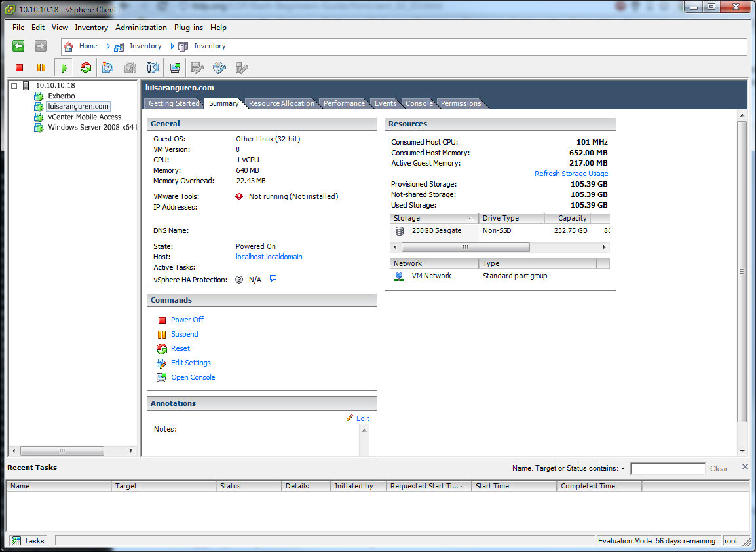This screenshot has height=552, width=756.
Task: Click the connect CD/DVD toolbar icon
Action: click(x=219, y=67)
